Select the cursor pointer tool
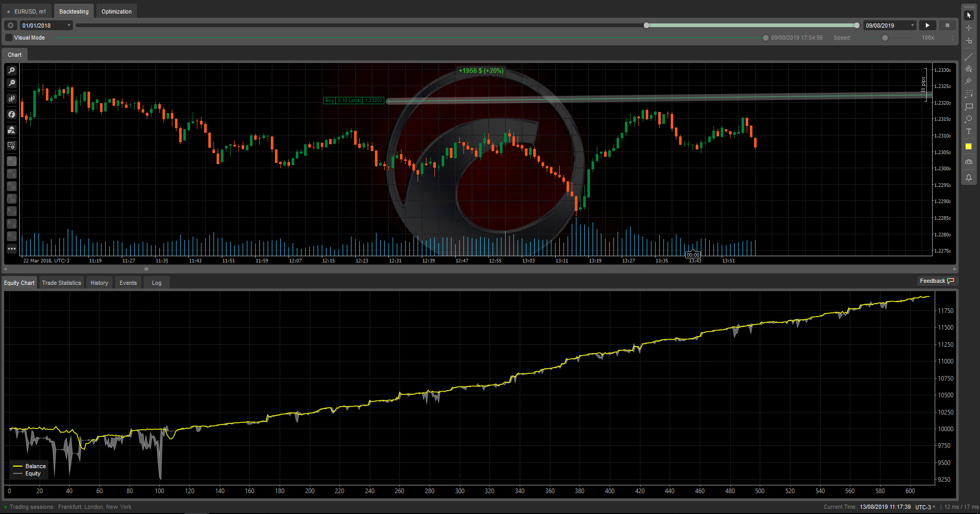This screenshot has height=514, width=980. (x=969, y=15)
